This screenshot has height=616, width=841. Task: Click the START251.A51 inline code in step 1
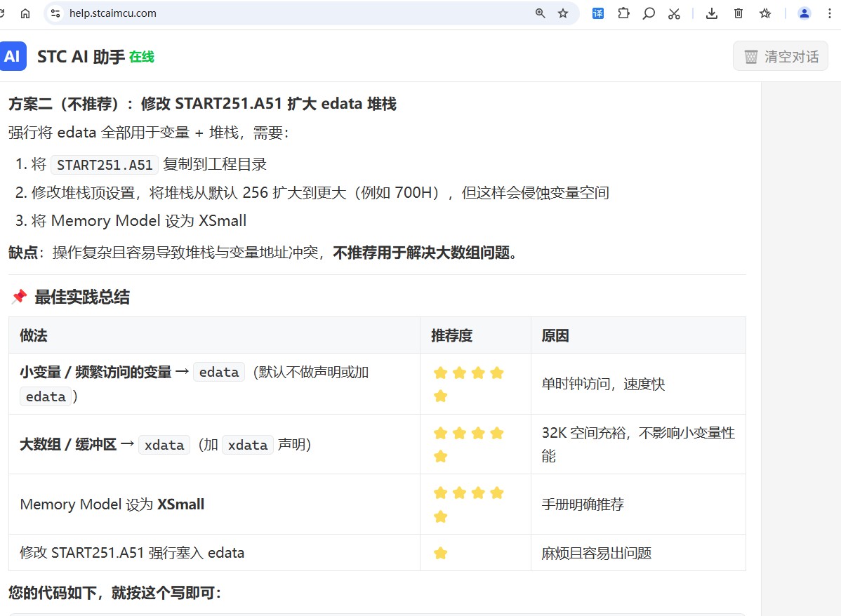point(105,165)
